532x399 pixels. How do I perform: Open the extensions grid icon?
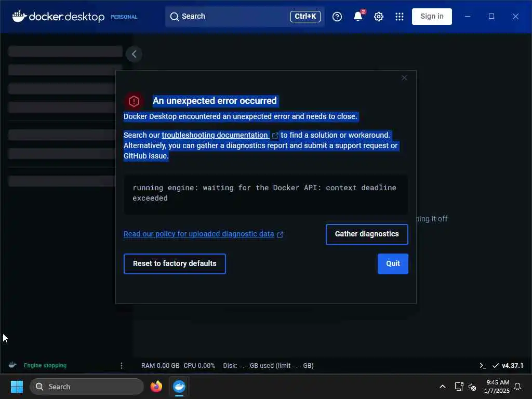click(400, 17)
